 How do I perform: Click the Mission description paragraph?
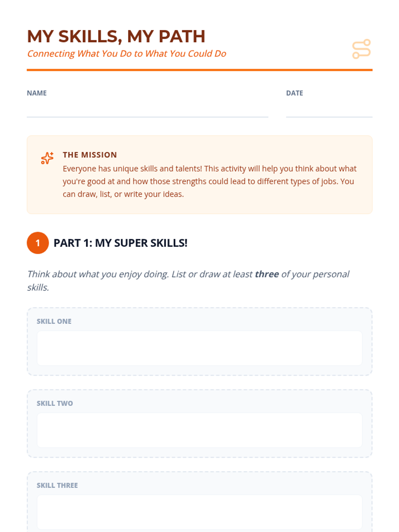point(209,181)
